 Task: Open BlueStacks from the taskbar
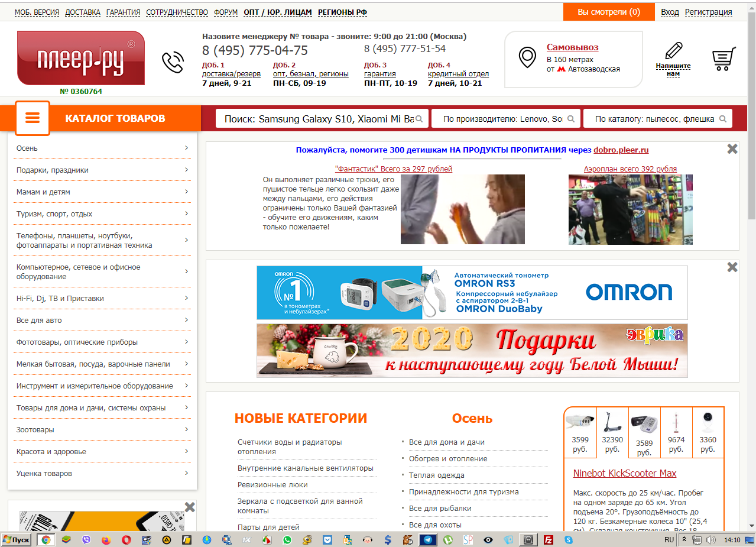click(x=67, y=540)
